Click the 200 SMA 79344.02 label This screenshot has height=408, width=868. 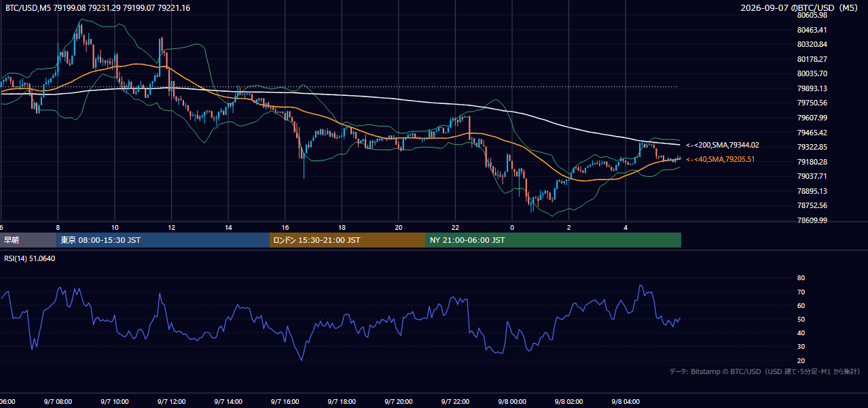point(723,145)
